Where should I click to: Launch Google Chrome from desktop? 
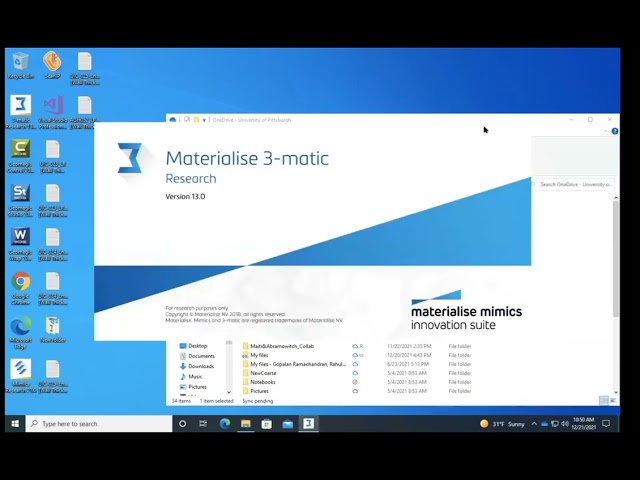[x=20, y=288]
